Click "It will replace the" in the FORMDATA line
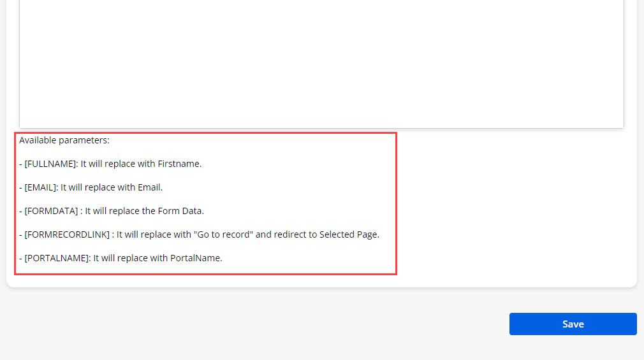Screen dimensions: 644x360 coord(121,211)
